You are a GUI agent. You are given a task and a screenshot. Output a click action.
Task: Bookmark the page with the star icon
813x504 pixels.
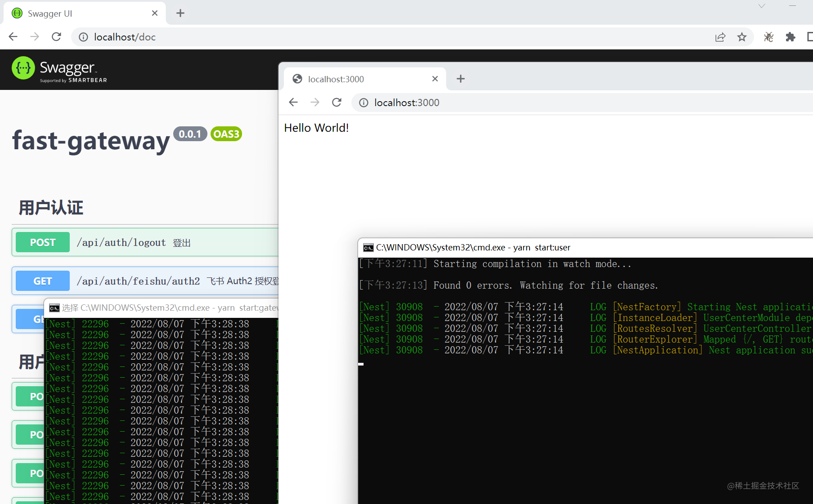(742, 37)
